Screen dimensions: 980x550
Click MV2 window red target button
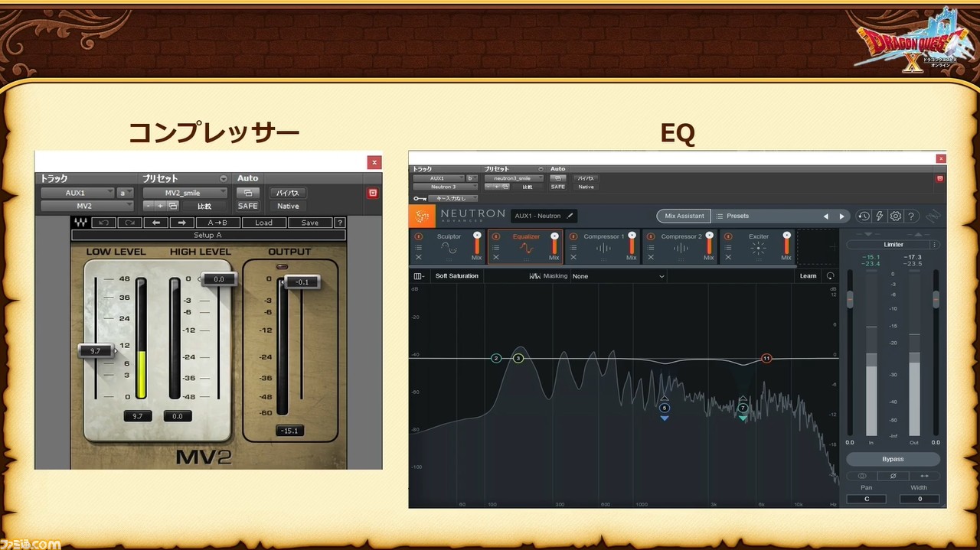tap(373, 193)
